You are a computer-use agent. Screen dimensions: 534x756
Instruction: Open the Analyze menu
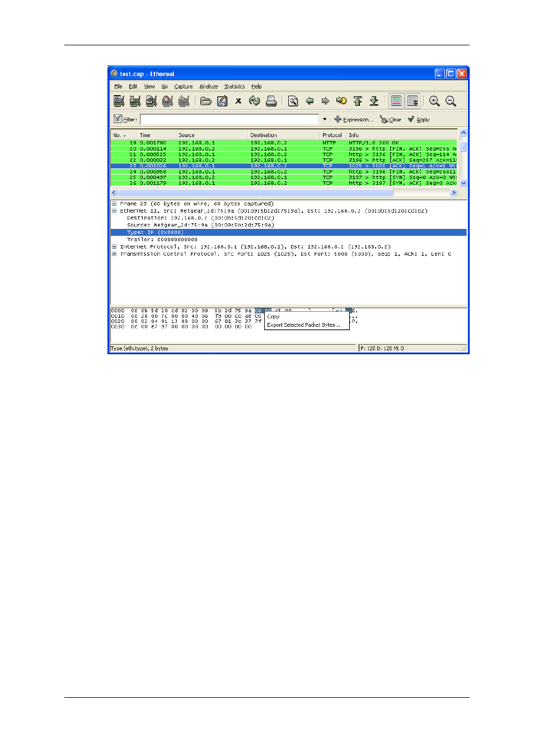tap(208, 87)
